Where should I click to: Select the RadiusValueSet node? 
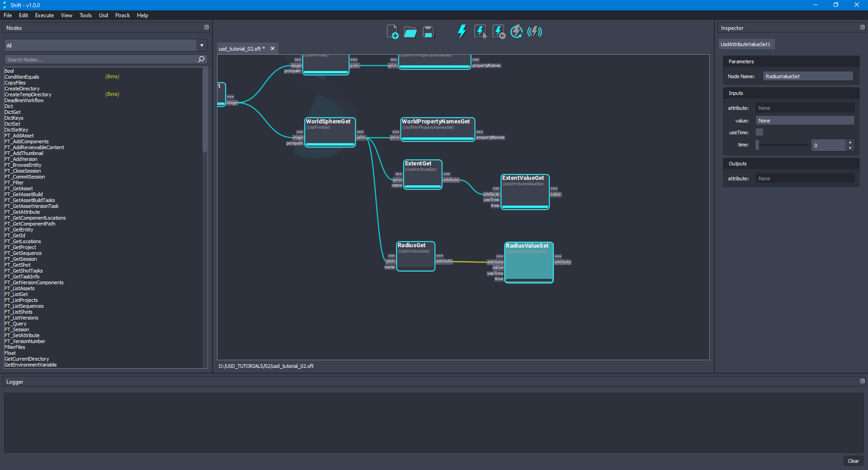528,262
